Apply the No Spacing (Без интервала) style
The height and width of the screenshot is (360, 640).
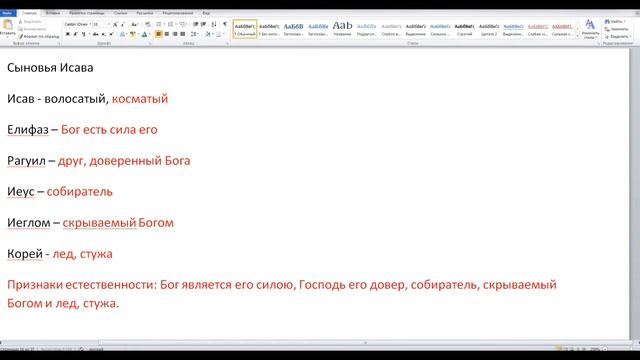[x=269, y=29]
